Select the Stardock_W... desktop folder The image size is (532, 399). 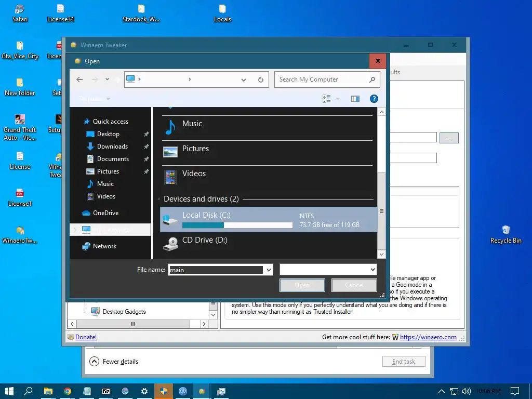(x=141, y=13)
